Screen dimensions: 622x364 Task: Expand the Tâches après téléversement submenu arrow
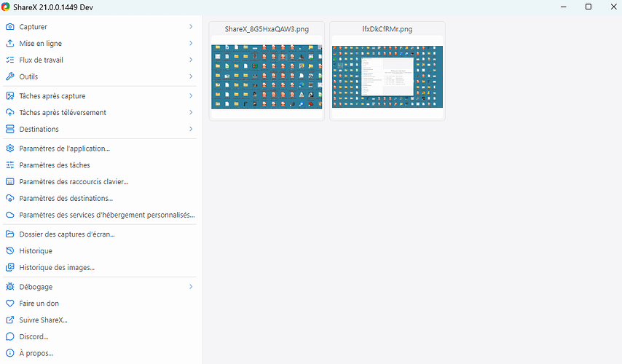191,113
